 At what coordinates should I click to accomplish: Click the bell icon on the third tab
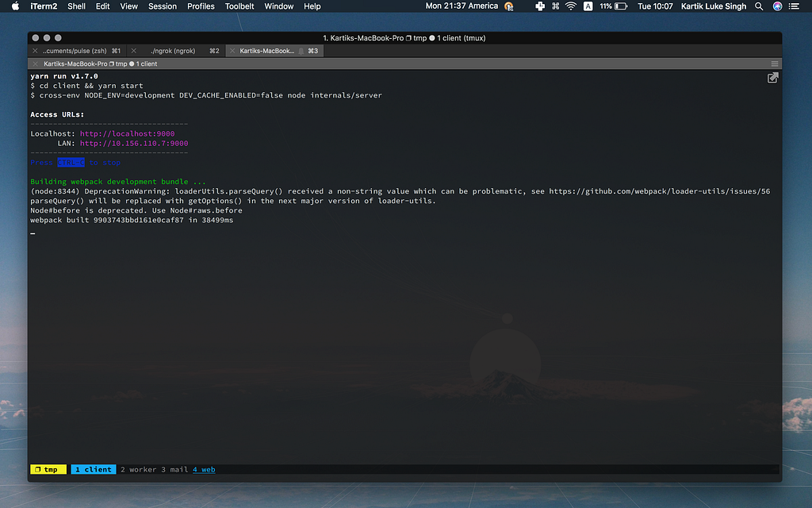[301, 51]
